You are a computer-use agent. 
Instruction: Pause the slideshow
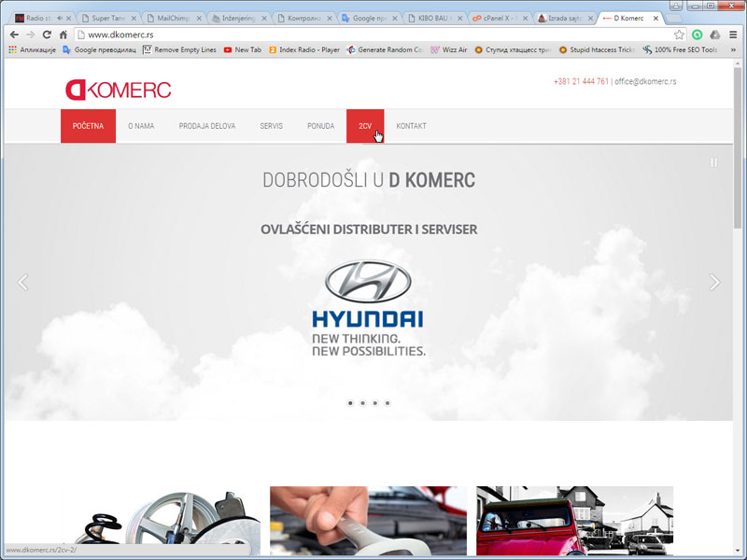coord(713,162)
